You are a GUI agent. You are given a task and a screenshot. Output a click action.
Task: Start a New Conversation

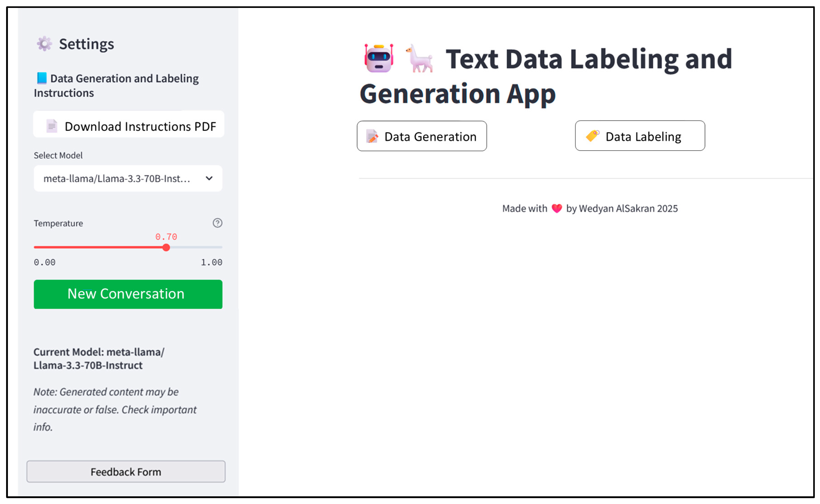pos(128,294)
